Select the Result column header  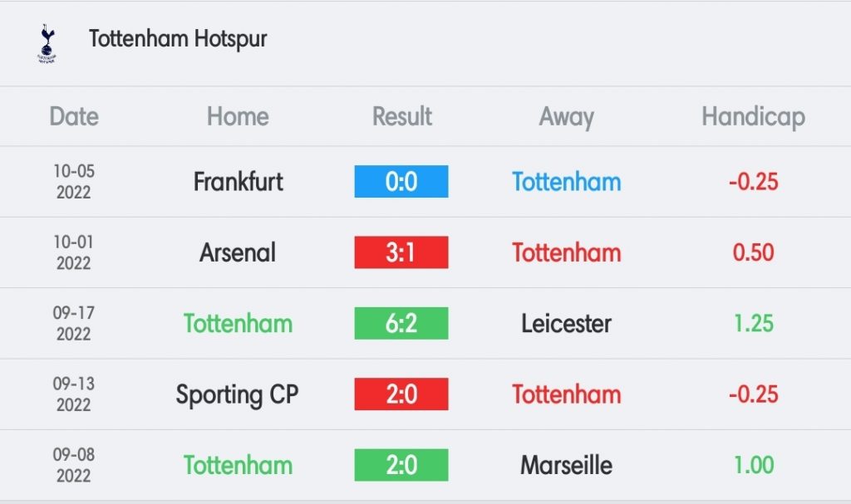coord(401,116)
